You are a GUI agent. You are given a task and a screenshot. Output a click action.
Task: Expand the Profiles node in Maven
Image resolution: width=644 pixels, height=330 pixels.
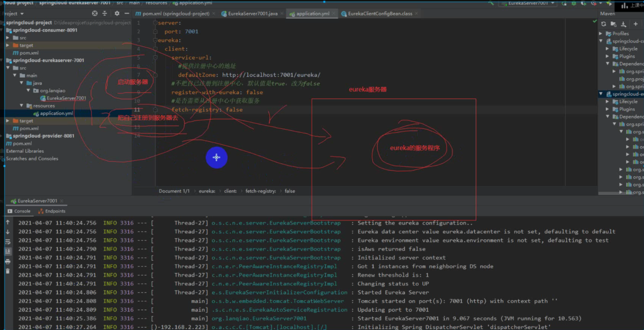pyautogui.click(x=601, y=34)
